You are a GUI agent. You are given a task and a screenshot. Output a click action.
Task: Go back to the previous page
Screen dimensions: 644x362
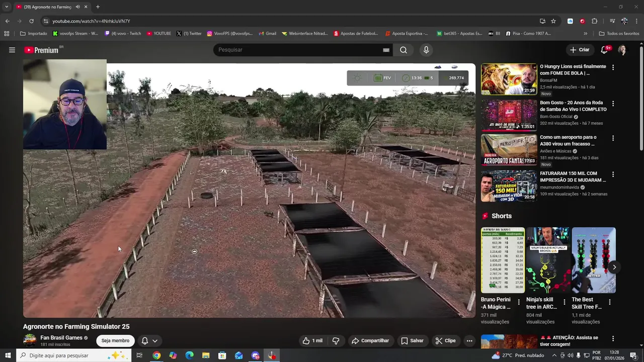(x=7, y=21)
